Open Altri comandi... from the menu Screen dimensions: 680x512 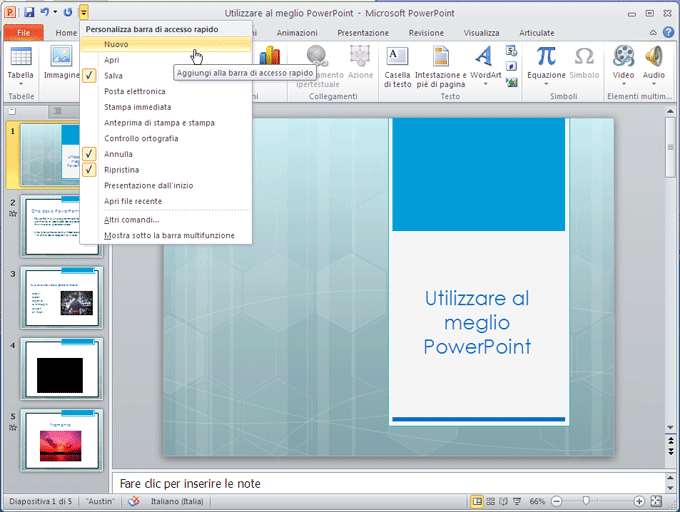tap(165, 220)
